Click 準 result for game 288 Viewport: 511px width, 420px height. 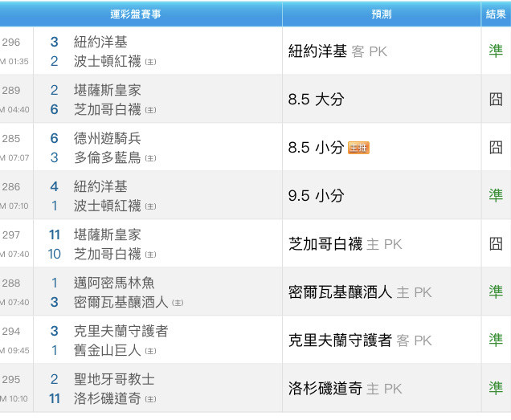pos(496,292)
